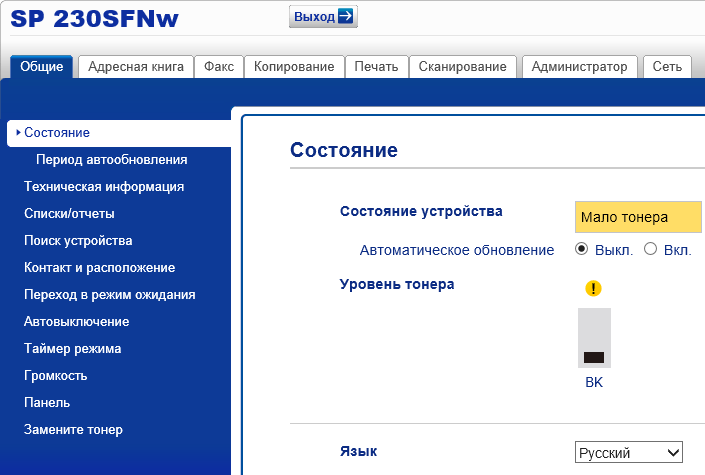Switch to the Общие tab

pyautogui.click(x=41, y=67)
